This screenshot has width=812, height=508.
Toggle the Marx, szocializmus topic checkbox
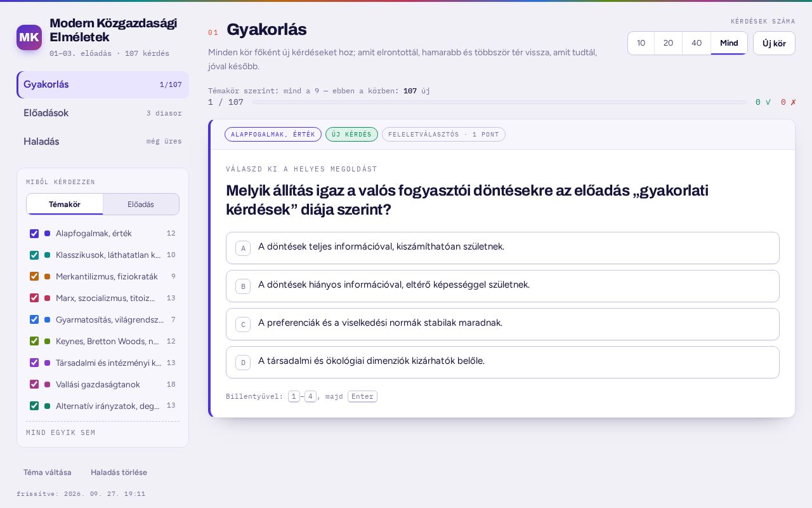pyautogui.click(x=34, y=298)
